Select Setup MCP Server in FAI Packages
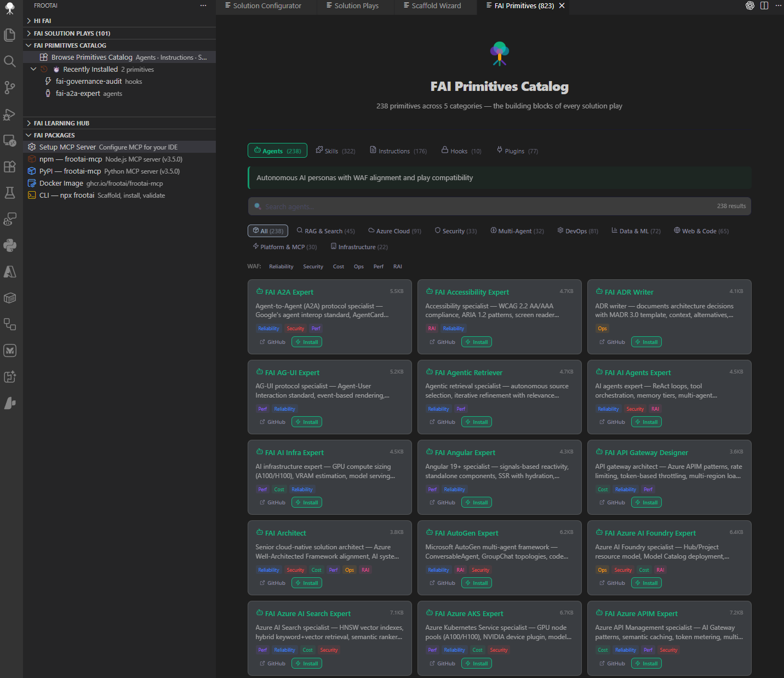This screenshot has height=678, width=784. click(119, 147)
